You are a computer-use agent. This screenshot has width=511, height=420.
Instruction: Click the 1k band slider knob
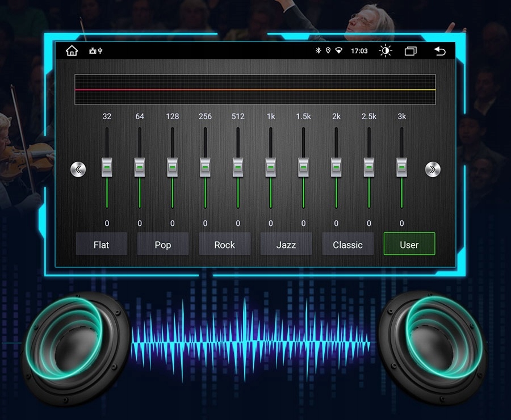tap(270, 167)
